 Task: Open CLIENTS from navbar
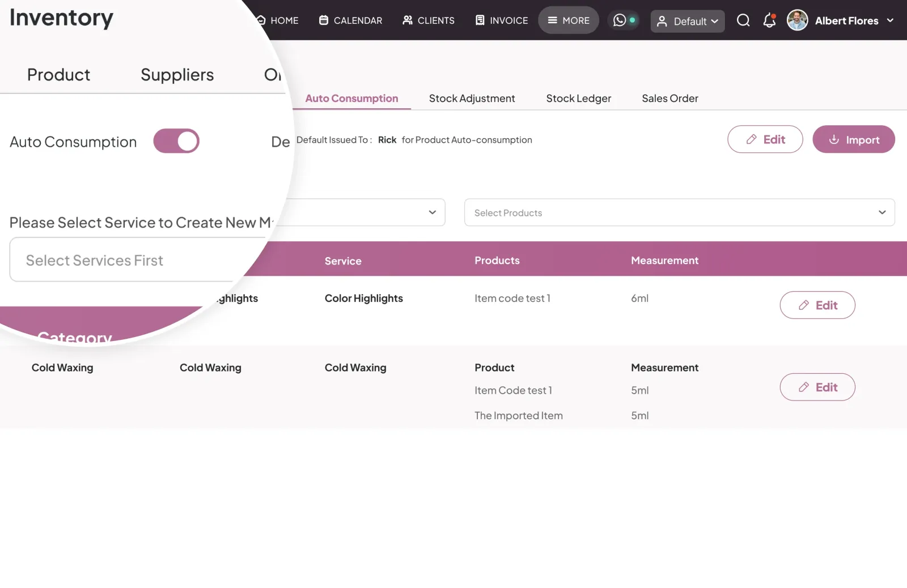[x=429, y=20]
